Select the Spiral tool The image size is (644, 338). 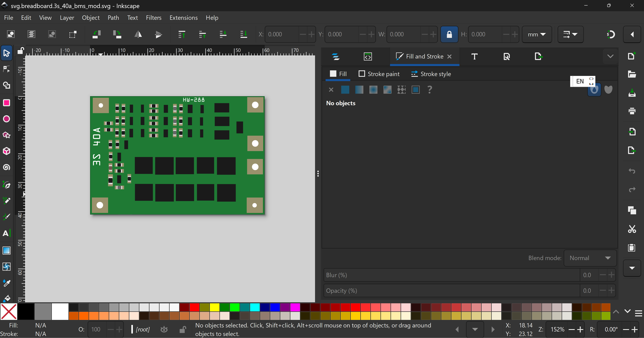7,167
